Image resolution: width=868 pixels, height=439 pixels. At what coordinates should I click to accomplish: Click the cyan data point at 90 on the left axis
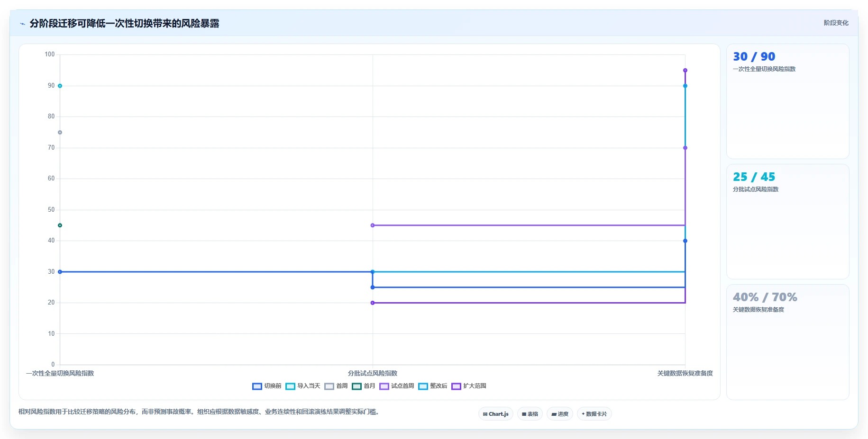coord(60,86)
